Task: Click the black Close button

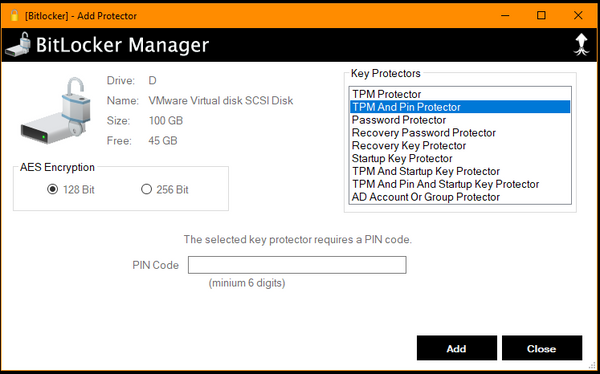Action: (x=542, y=348)
